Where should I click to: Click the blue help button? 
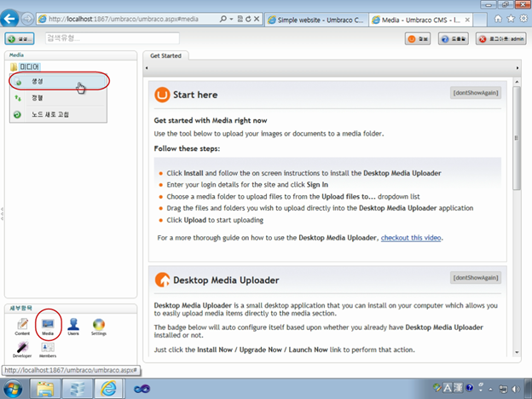[453, 38]
